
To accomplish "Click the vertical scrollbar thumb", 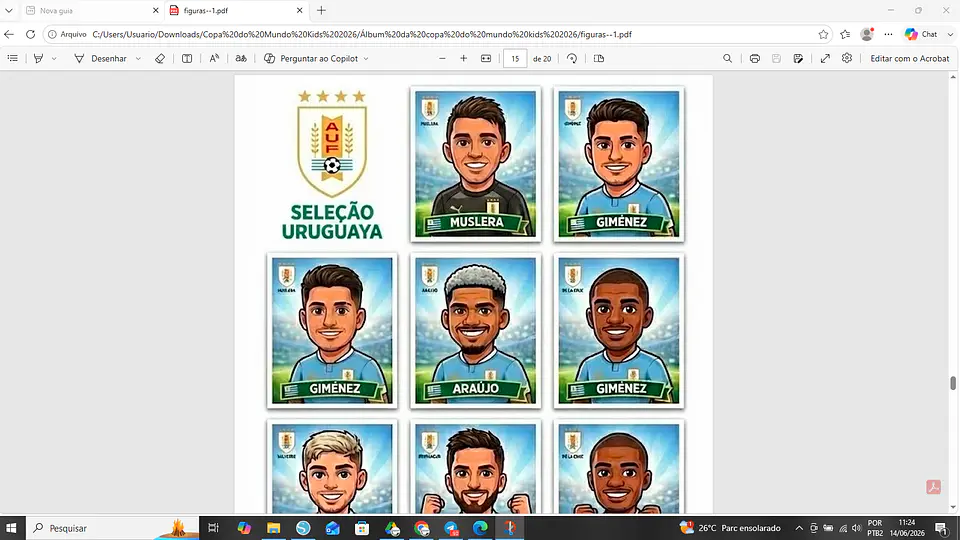I will (953, 383).
